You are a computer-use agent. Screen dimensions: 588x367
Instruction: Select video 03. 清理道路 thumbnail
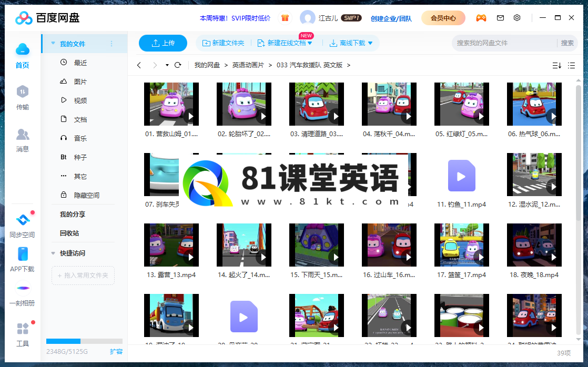[x=317, y=104]
